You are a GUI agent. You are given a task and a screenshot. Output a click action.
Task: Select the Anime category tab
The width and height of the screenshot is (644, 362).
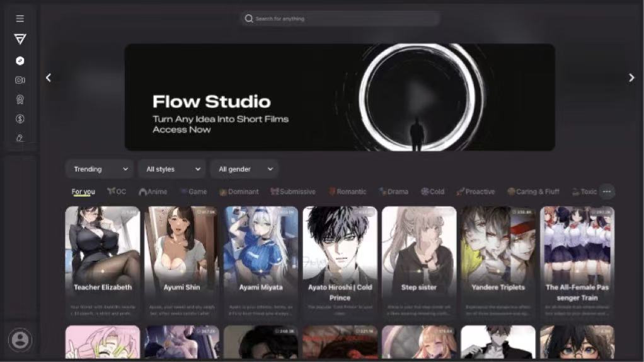(x=153, y=192)
